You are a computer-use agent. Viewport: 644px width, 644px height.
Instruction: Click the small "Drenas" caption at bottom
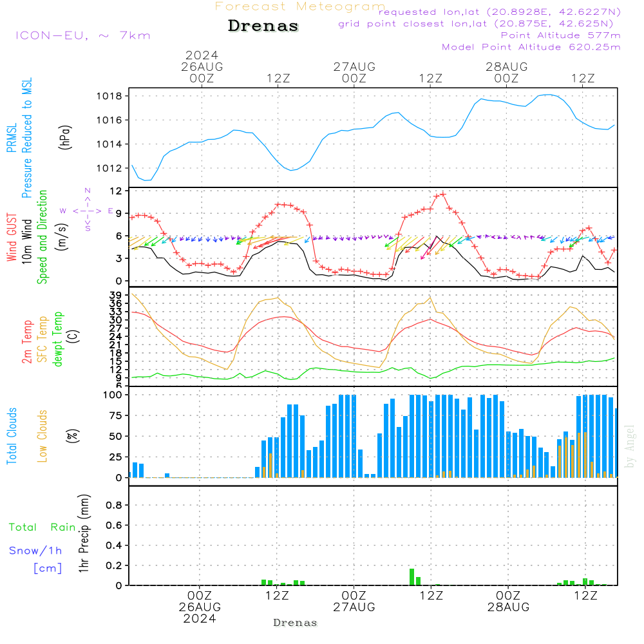tap(296, 623)
